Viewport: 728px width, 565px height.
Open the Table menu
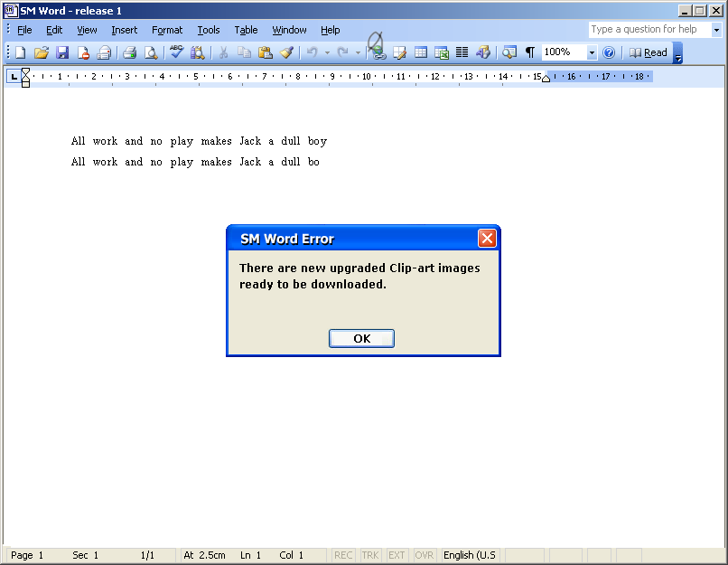[x=246, y=30]
